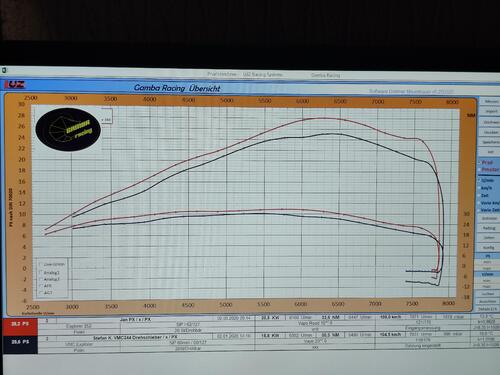Click the red 28.2 PS run swatch
500x375 pixels.
pos(20,327)
